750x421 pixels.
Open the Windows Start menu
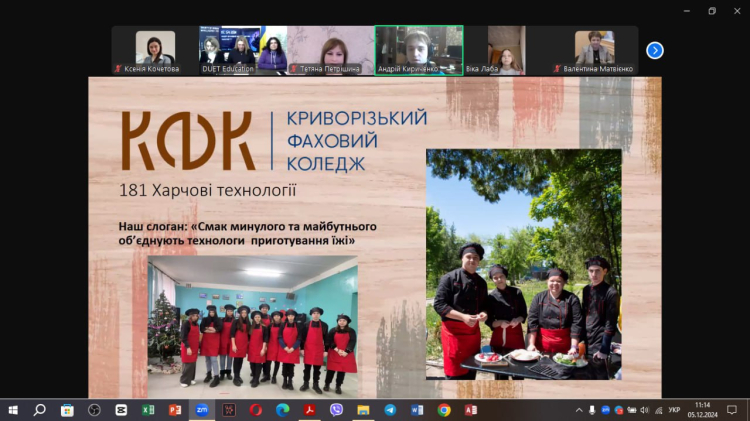click(x=13, y=410)
